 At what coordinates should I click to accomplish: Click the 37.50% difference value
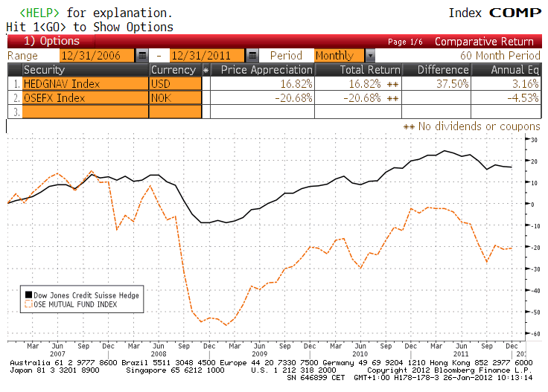pos(452,84)
